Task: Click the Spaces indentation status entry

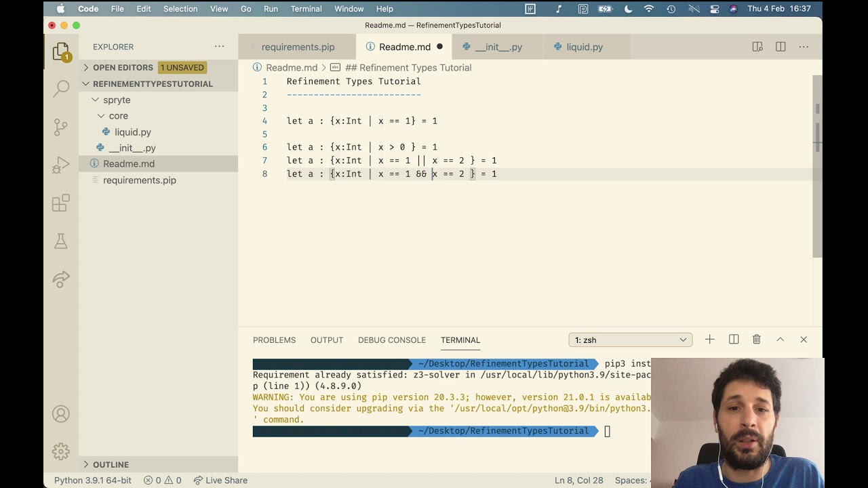Action: (632, 480)
